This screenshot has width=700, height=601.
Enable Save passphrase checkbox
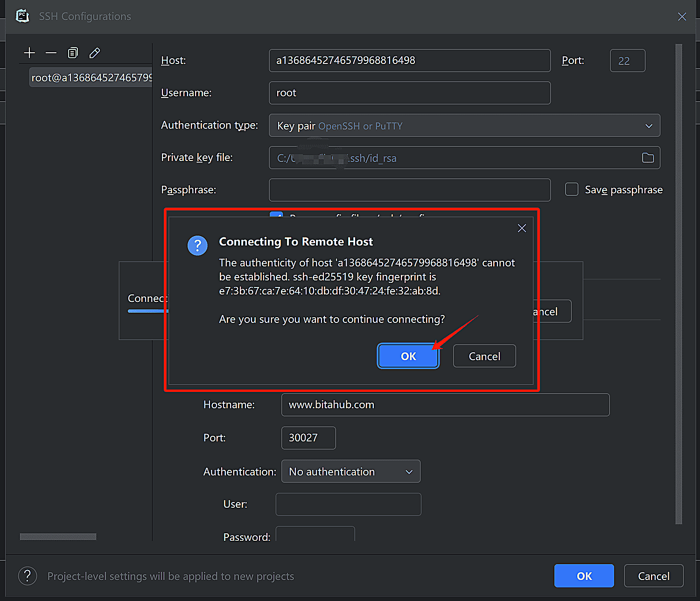(x=572, y=189)
